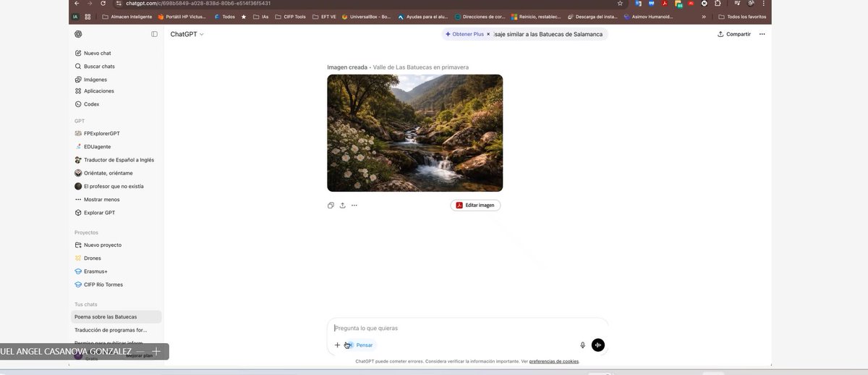Click the Compartir share button
Screen dimensions: 868x375
(x=734, y=34)
